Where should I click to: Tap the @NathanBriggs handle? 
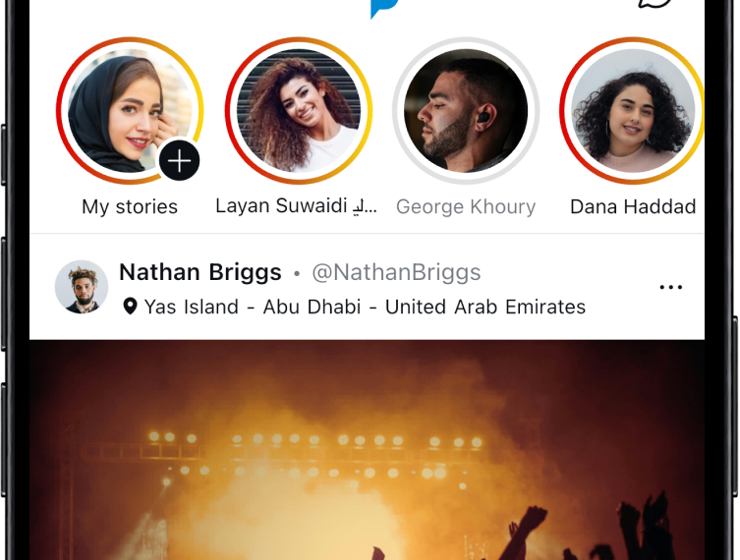pos(396,272)
